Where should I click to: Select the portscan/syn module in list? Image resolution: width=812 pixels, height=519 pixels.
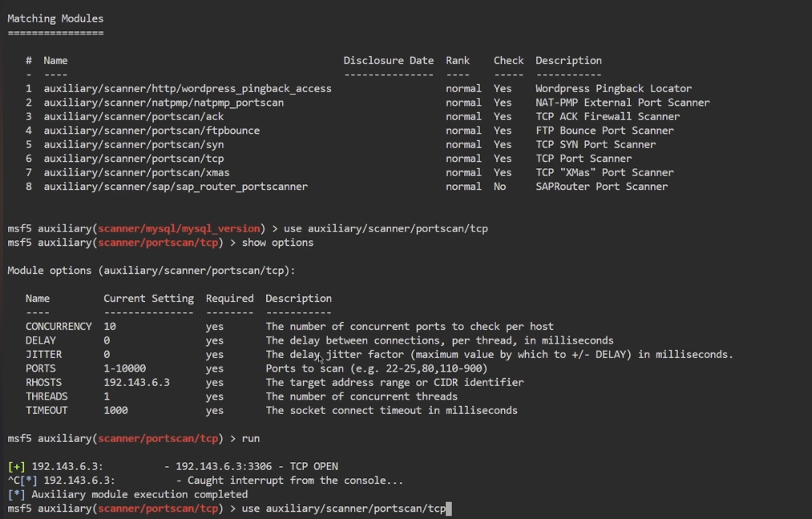(134, 144)
